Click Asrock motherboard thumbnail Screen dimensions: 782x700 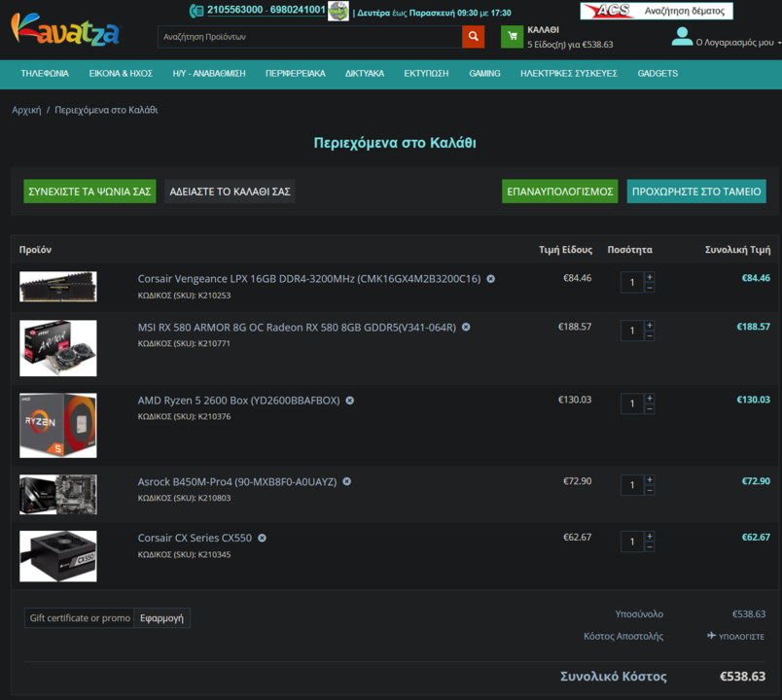[57, 494]
